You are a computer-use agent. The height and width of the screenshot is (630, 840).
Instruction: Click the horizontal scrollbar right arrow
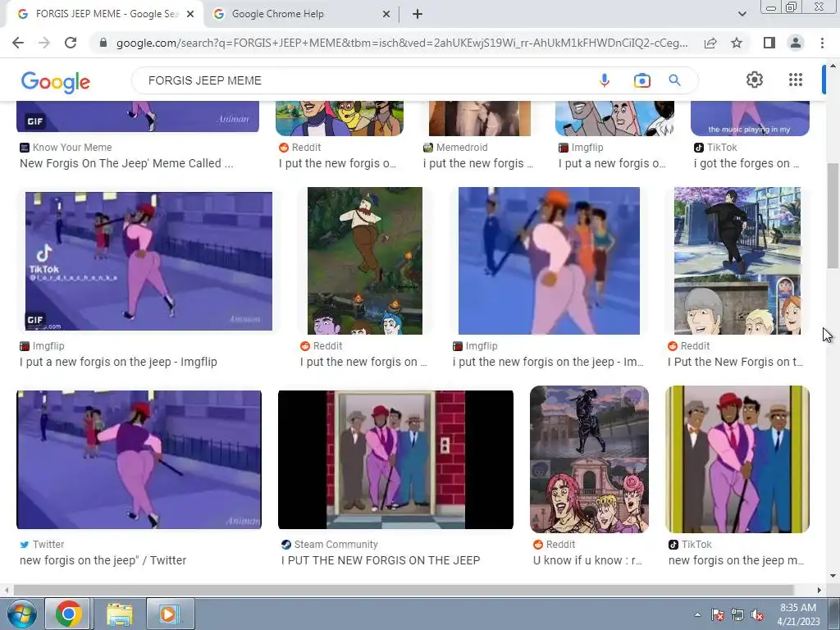(x=819, y=590)
